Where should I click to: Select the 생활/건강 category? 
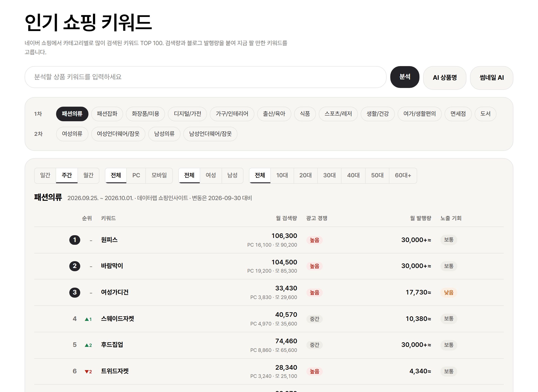[x=377, y=114]
